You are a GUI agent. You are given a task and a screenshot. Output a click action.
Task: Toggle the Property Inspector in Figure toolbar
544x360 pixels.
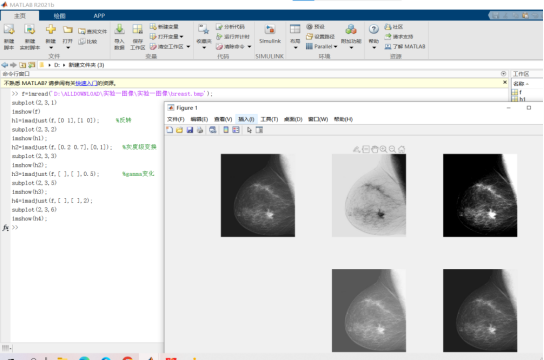tap(259, 130)
